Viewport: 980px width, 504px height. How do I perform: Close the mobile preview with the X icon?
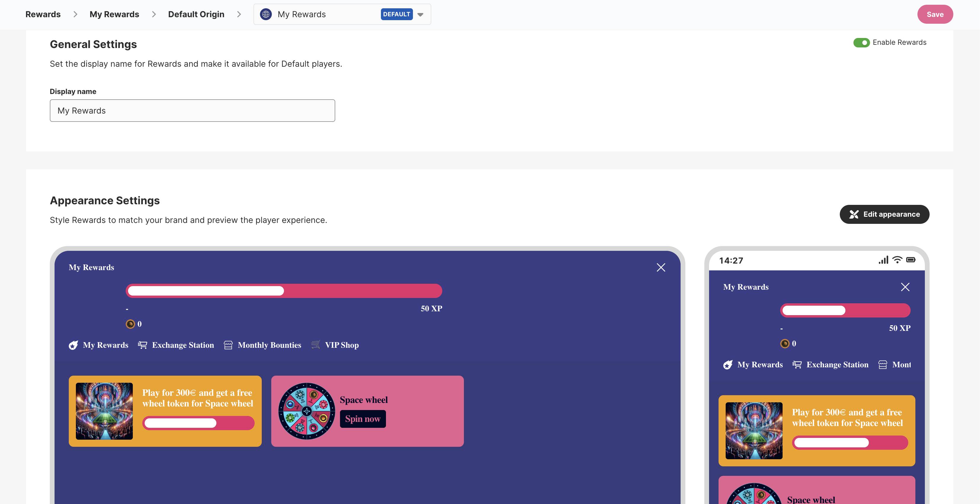(905, 287)
